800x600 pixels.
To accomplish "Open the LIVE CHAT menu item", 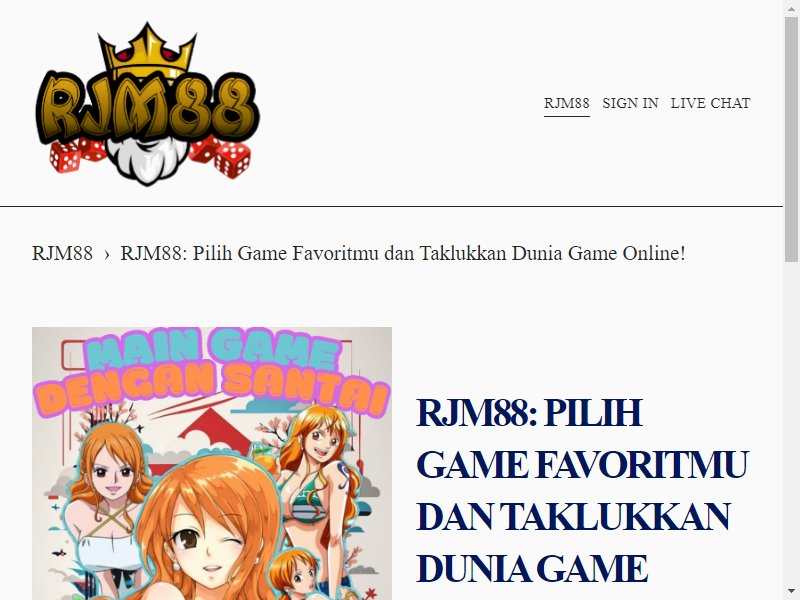I will pos(710,103).
